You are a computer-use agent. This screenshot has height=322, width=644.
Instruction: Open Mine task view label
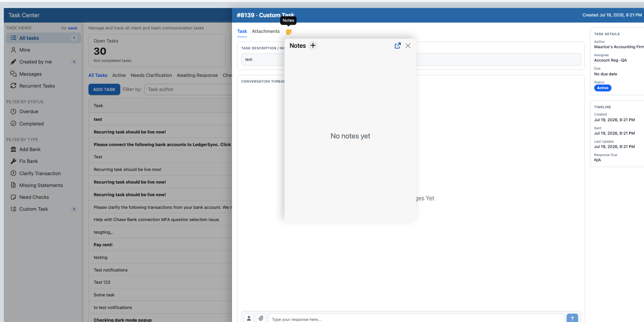point(25,50)
